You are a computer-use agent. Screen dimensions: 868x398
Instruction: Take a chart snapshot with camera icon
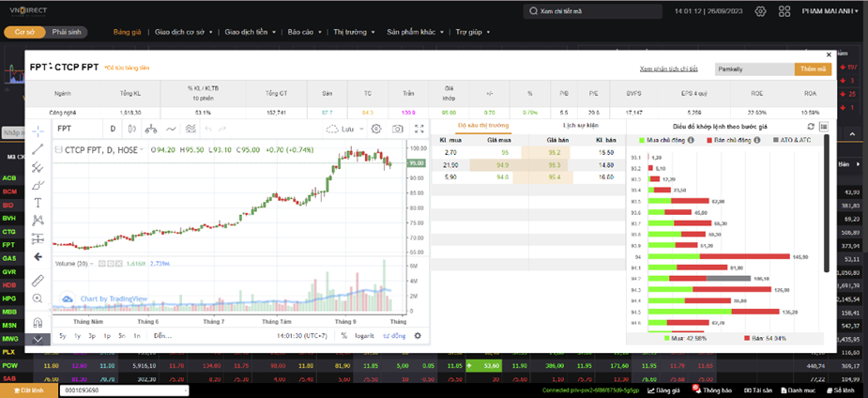click(398, 129)
